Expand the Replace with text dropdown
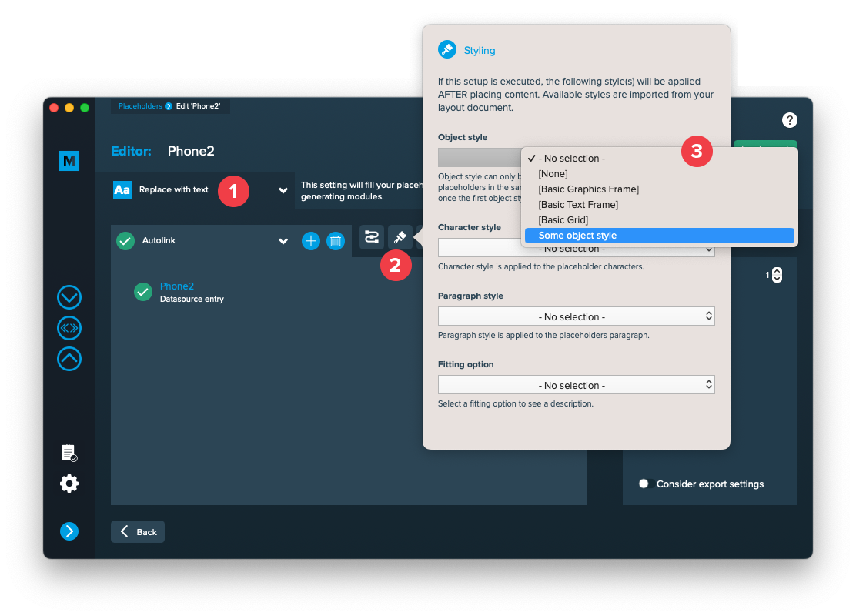The height and width of the screenshot is (616, 856). click(283, 190)
